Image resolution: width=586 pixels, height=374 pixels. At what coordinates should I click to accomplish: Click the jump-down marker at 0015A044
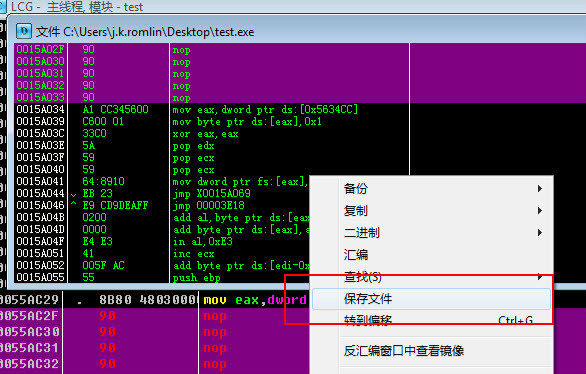(74, 194)
